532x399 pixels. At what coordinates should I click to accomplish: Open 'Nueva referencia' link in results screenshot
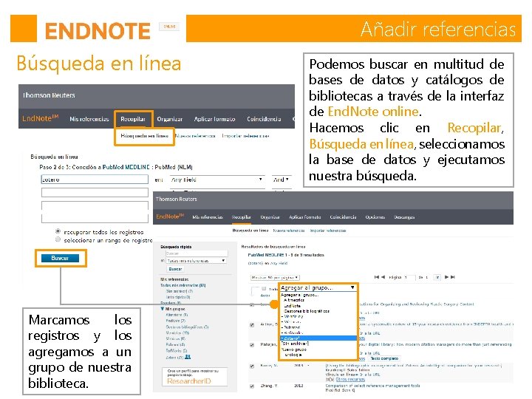[288, 231]
